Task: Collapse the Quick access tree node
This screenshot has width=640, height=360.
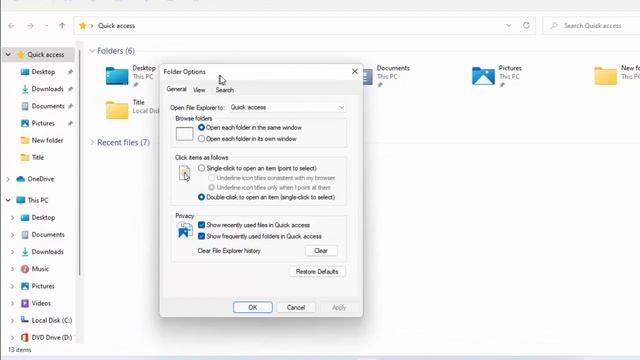Action: pos(8,54)
